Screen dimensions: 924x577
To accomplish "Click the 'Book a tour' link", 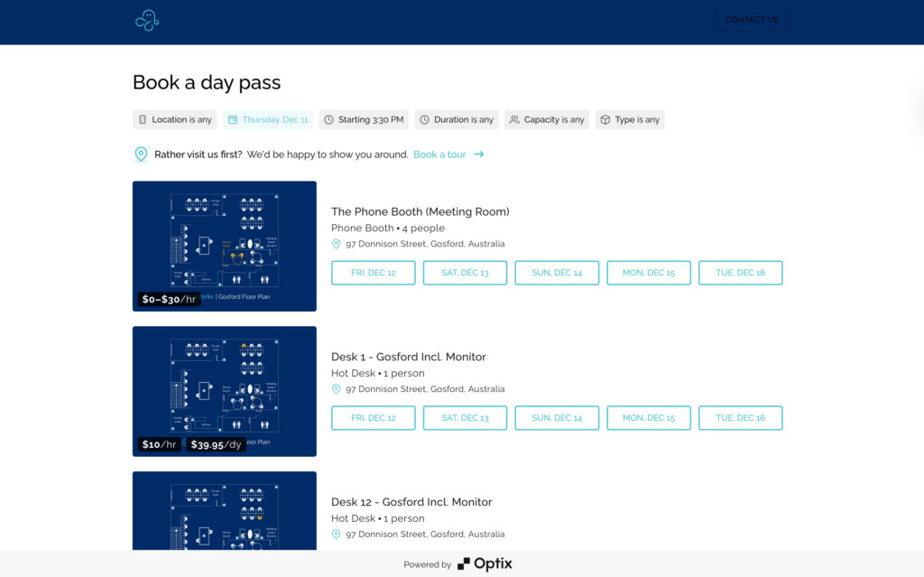I will [440, 154].
